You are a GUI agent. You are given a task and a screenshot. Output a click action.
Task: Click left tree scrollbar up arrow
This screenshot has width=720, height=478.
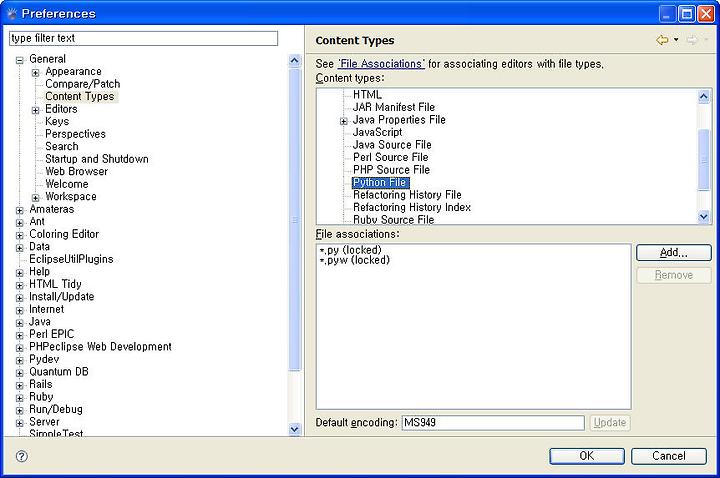294,61
